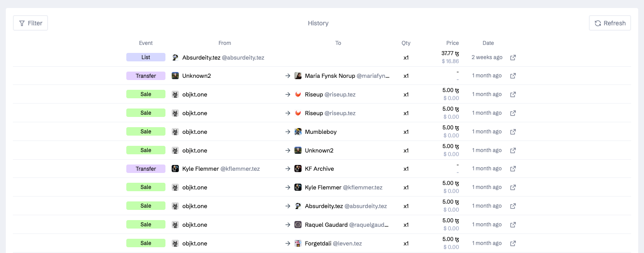Screen dimensions: 644x253
Task: Click Unknown2 avatar in the To column
Action: tap(298, 150)
